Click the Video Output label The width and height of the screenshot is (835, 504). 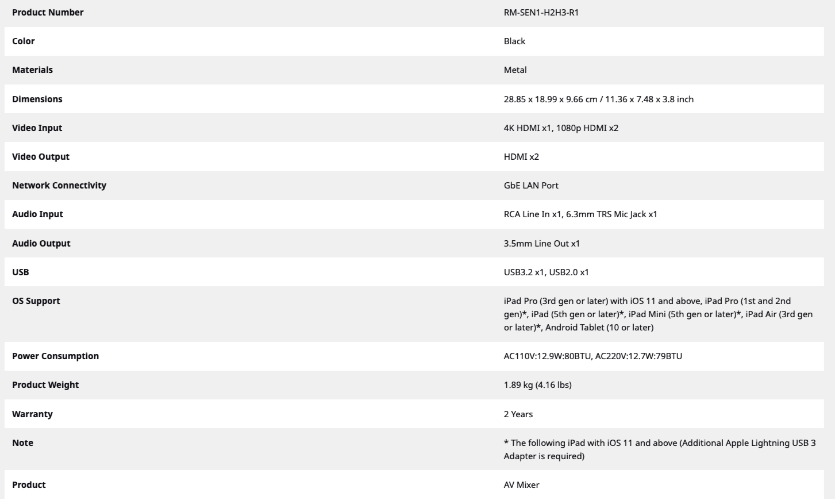[41, 157]
